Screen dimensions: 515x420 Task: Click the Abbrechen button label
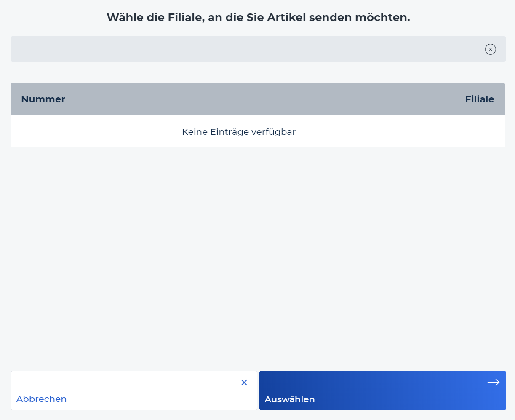(x=41, y=399)
